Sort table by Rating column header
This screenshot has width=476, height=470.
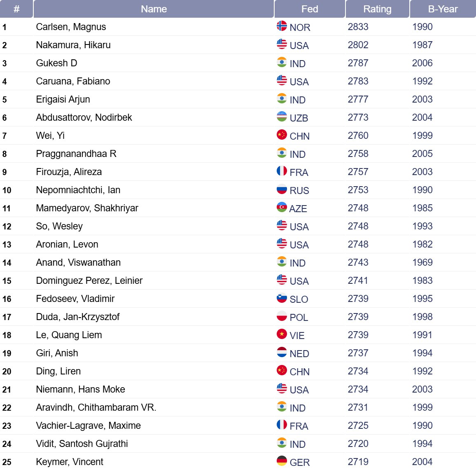pyautogui.click(x=377, y=9)
